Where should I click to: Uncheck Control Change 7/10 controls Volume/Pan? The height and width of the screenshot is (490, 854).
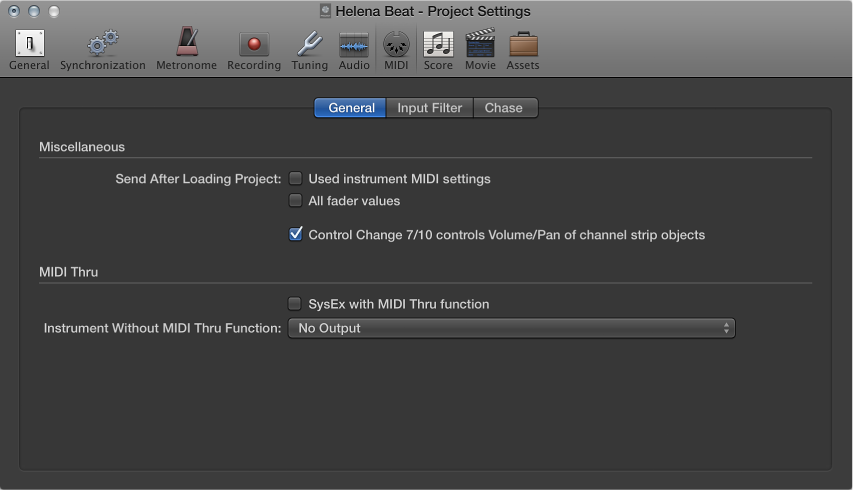click(295, 234)
